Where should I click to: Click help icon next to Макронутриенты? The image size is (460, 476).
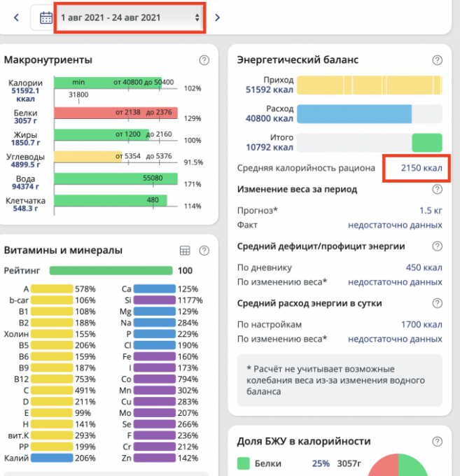(204, 60)
